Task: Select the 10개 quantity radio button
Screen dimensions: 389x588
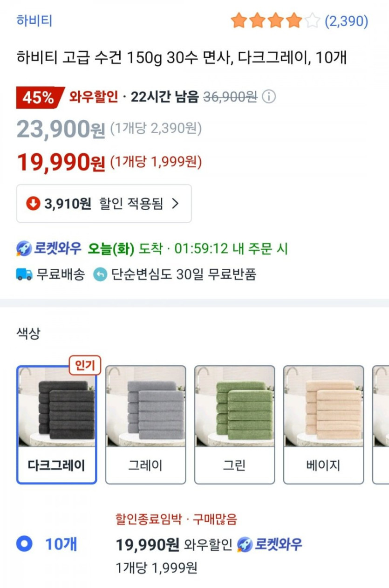Action: tap(24, 544)
